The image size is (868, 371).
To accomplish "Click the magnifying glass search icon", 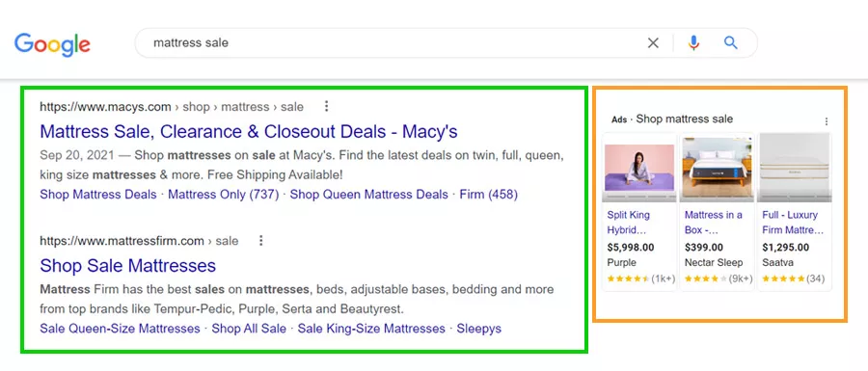I will point(731,42).
